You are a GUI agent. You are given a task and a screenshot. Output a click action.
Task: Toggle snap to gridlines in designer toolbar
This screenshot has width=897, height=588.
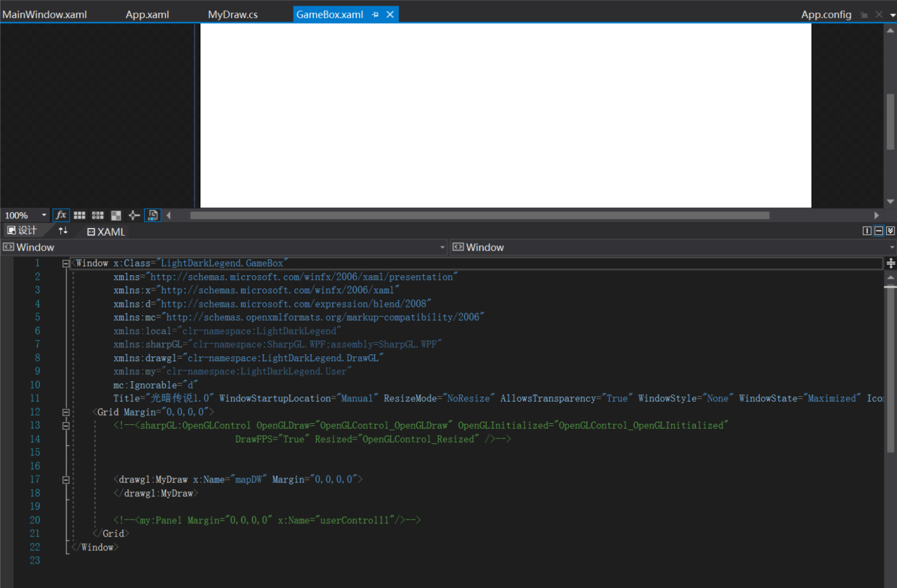(98, 215)
